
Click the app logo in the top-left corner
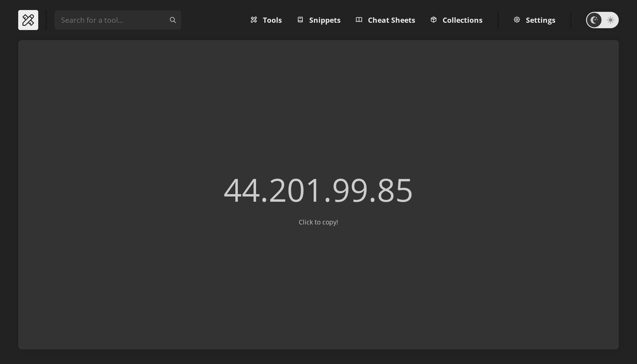[x=28, y=20]
